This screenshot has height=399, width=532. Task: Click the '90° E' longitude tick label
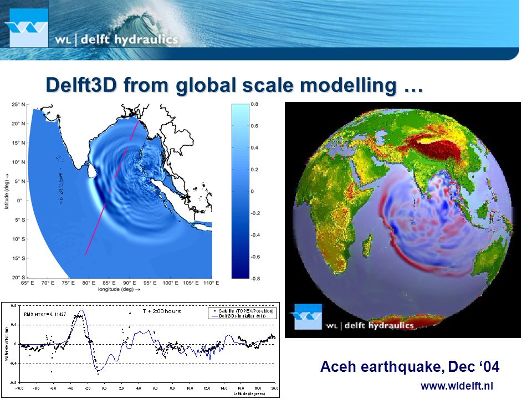pos(129,283)
